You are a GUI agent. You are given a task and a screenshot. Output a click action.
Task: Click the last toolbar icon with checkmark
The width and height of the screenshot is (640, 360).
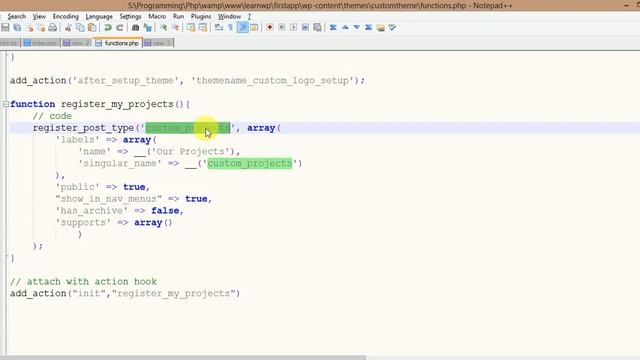point(392,27)
